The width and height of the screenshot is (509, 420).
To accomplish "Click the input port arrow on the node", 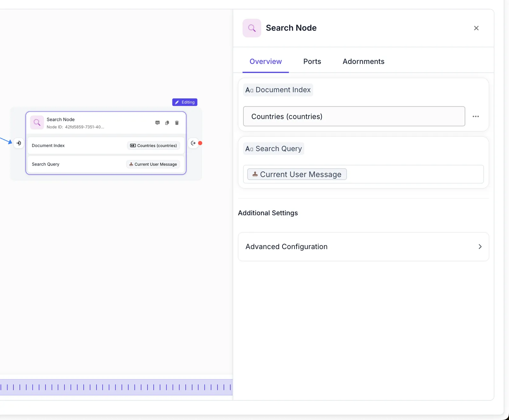I will (19, 143).
